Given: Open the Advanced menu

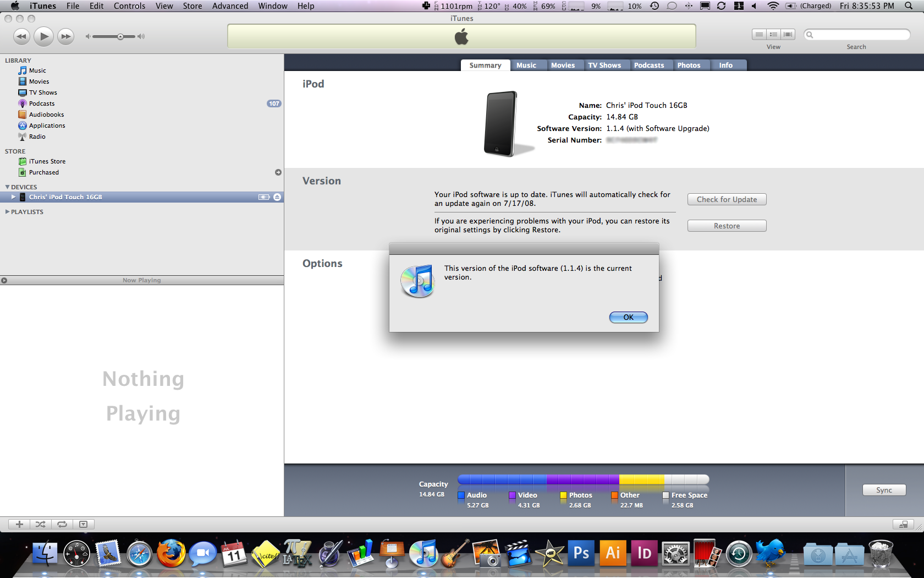Looking at the screenshot, I should pyautogui.click(x=230, y=6).
